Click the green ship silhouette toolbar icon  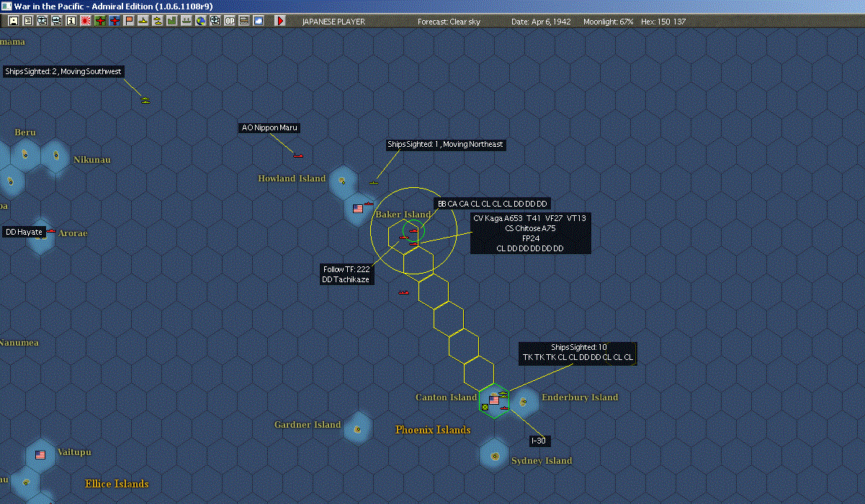[x=187, y=21]
